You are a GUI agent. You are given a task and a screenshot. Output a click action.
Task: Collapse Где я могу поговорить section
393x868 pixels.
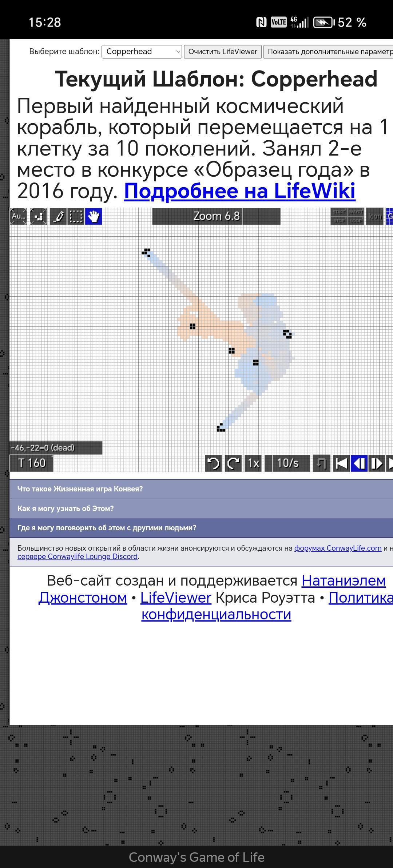coord(201,528)
